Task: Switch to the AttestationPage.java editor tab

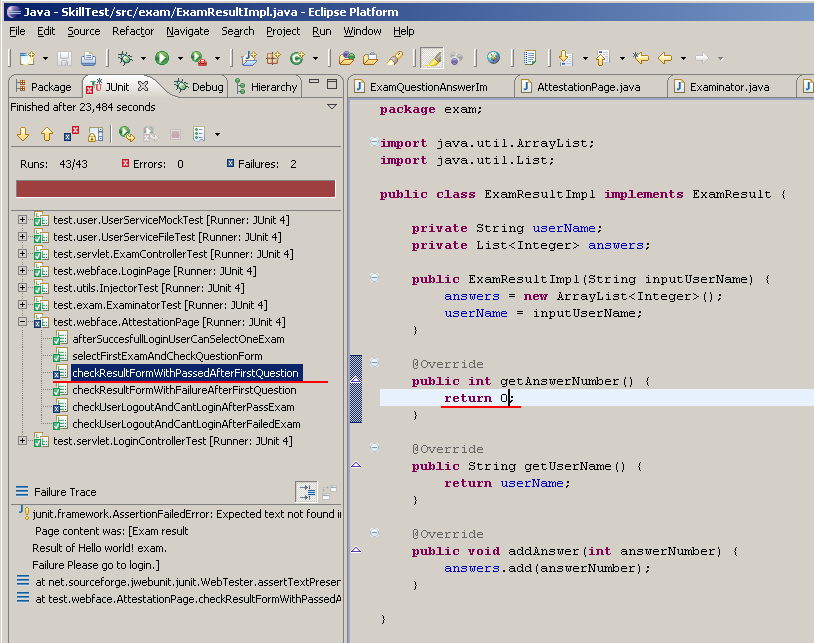Action: 593,86
